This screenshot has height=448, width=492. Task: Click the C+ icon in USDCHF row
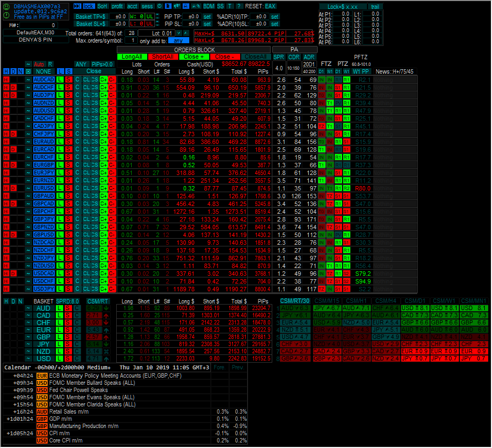pos(103,281)
